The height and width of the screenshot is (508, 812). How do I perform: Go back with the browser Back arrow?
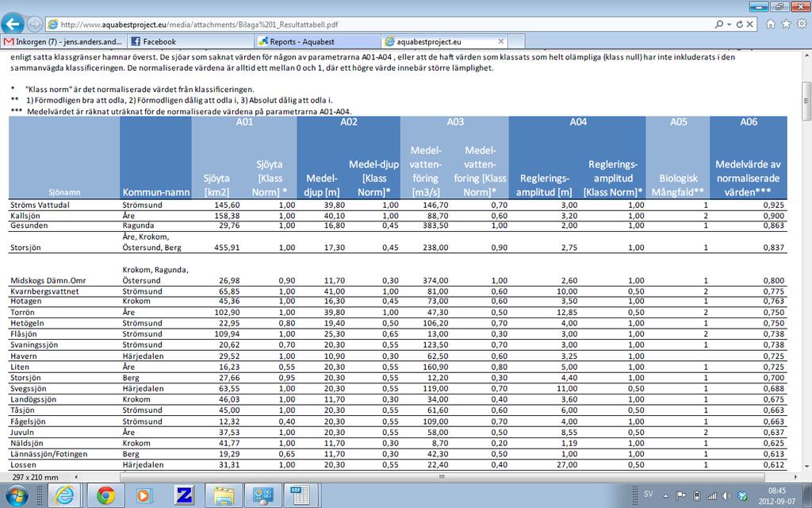pyautogui.click(x=13, y=23)
